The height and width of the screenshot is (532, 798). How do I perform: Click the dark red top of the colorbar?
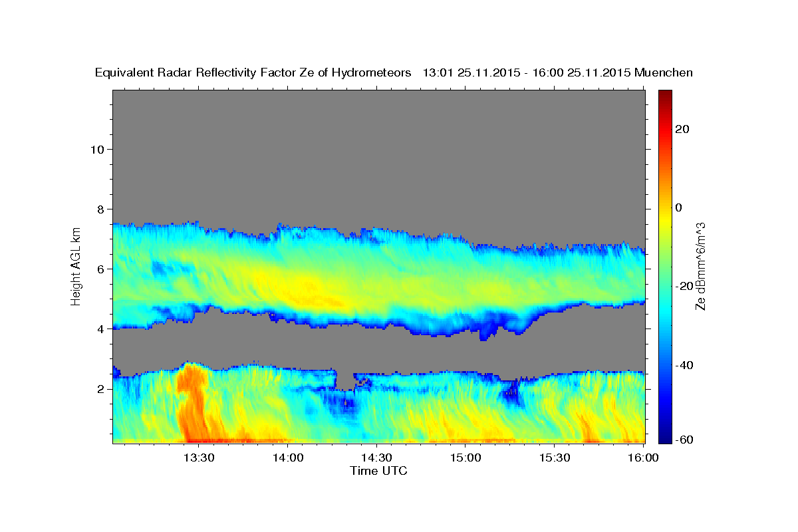click(x=665, y=96)
